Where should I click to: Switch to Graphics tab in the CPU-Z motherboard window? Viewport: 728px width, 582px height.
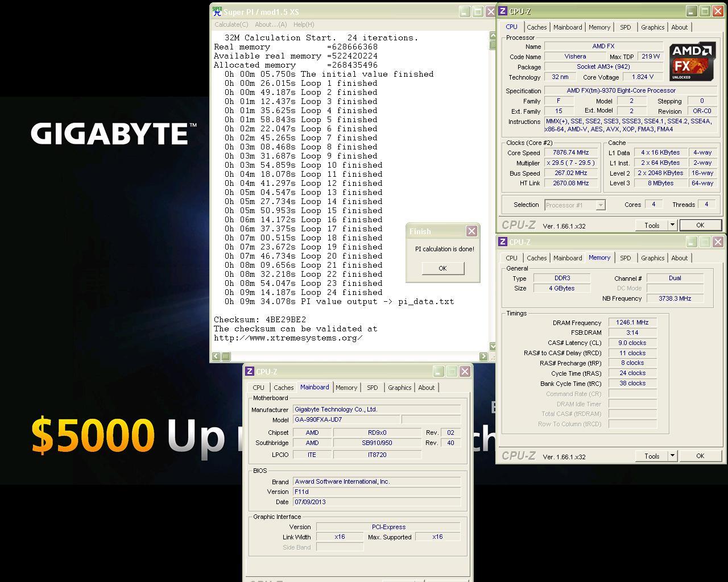399,388
